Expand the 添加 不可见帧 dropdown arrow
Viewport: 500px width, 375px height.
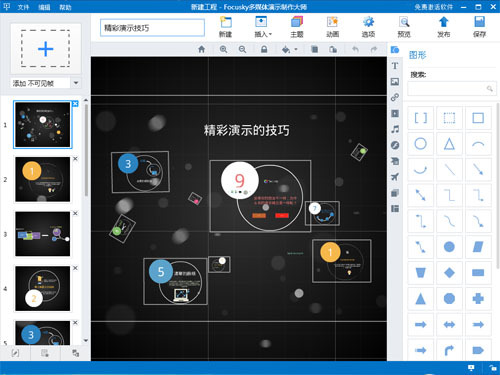click(x=76, y=83)
